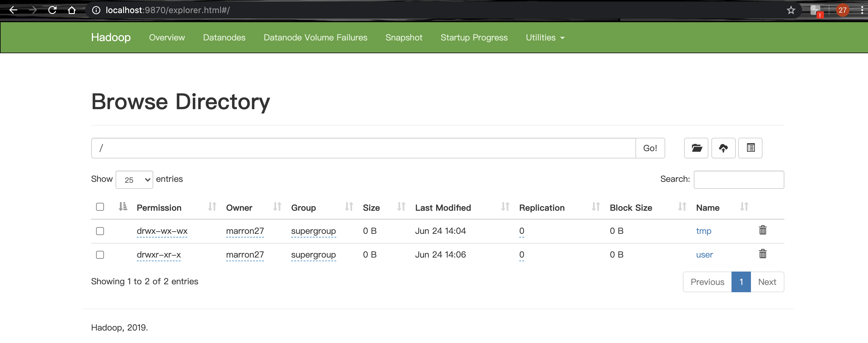Toggle the select all entries checkbox
This screenshot has width=868, height=343.
[100, 207]
